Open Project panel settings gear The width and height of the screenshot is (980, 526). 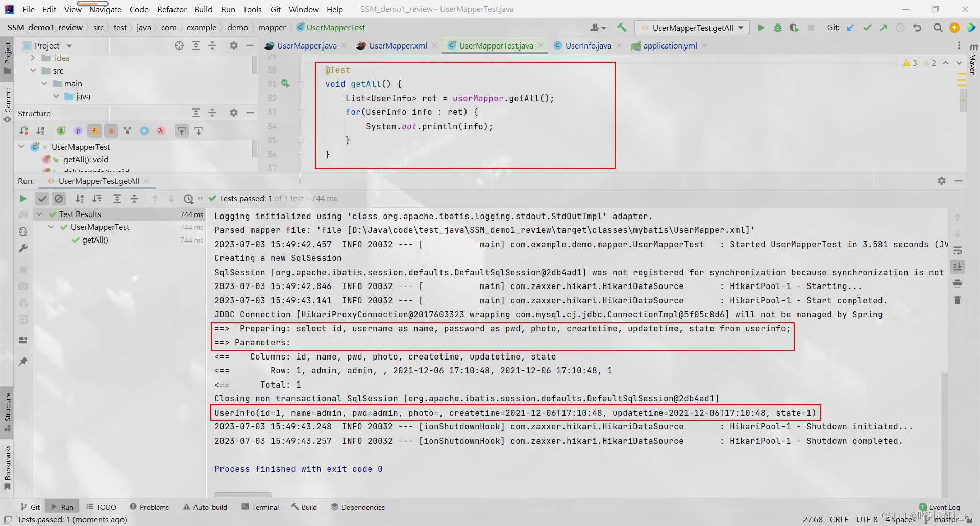click(233, 45)
